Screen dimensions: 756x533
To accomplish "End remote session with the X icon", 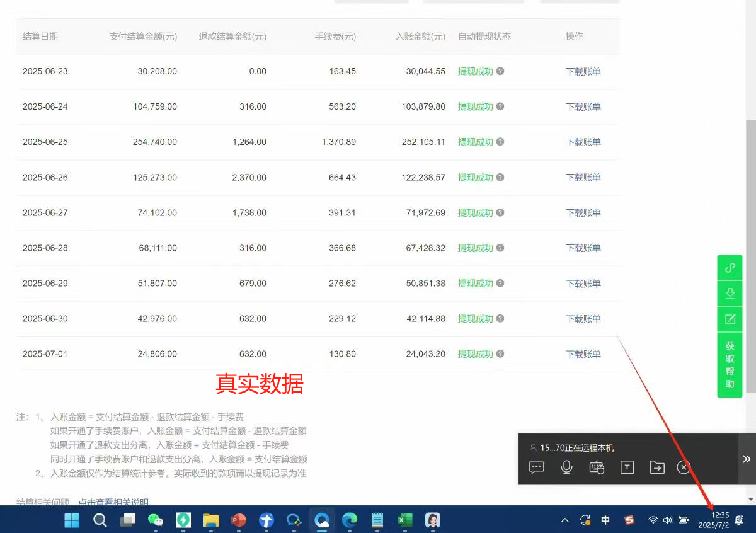I will [x=684, y=467].
